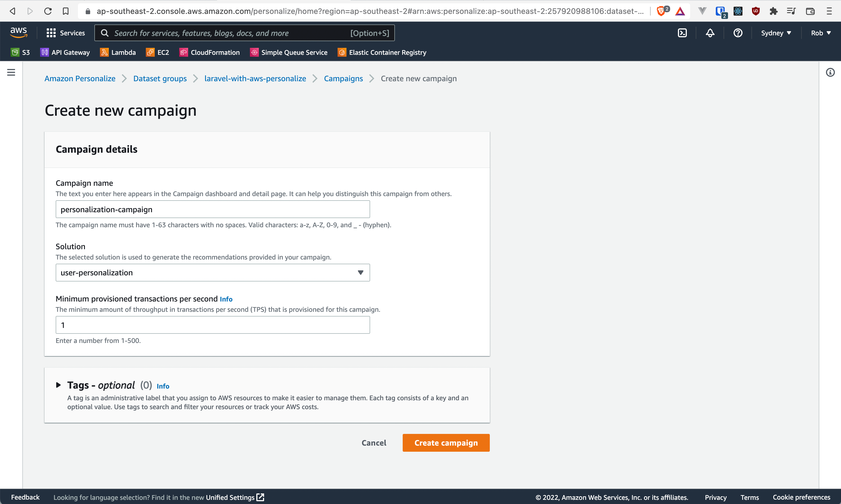Open the S3 service shortcut
Screen dimensions: 841x504
[20, 52]
